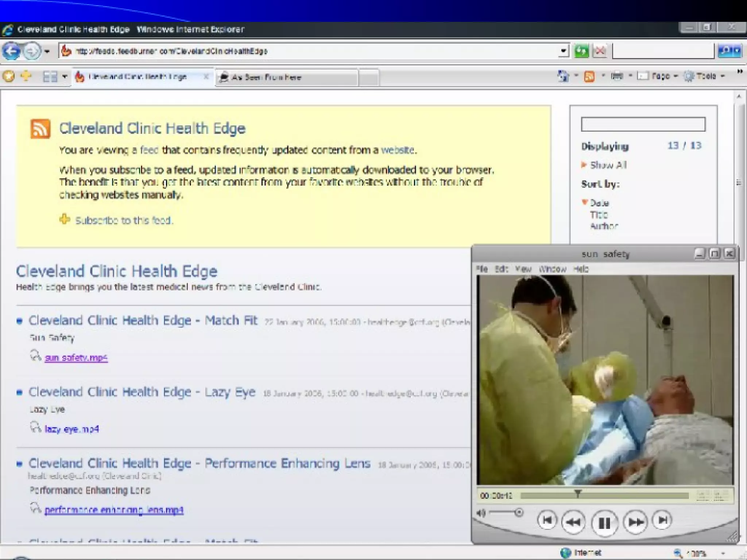
Task: Open the Performance Enhancing Lens article heading
Action: (x=199, y=463)
